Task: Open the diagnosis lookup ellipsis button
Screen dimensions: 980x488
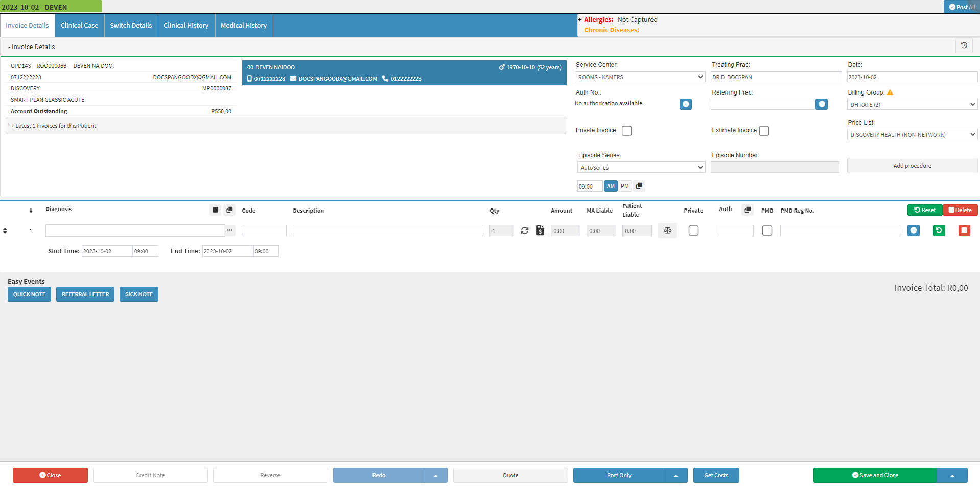Action: 230,230
